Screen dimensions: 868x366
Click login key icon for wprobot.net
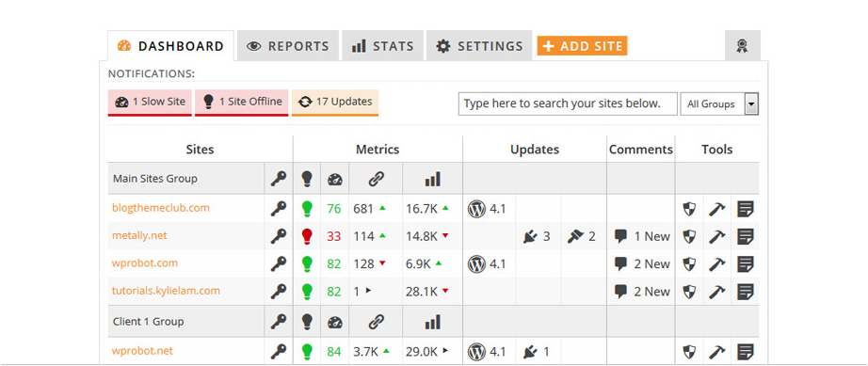279,352
